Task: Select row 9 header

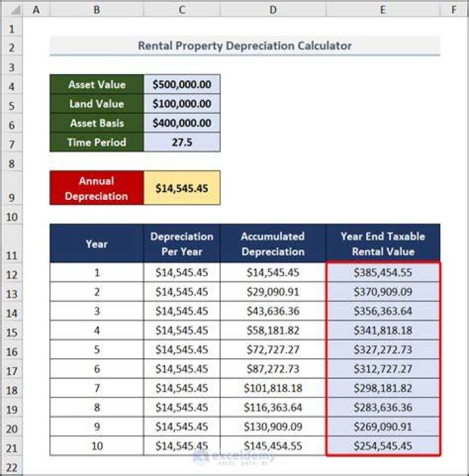Action: click(x=12, y=188)
